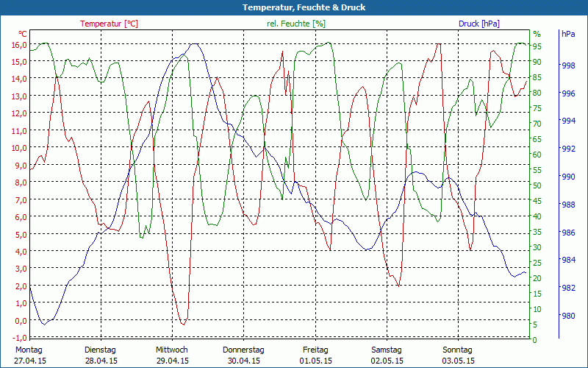Click the 'hPa' unit label
Image resolution: width=588 pixels, height=368 pixels.
(x=568, y=34)
